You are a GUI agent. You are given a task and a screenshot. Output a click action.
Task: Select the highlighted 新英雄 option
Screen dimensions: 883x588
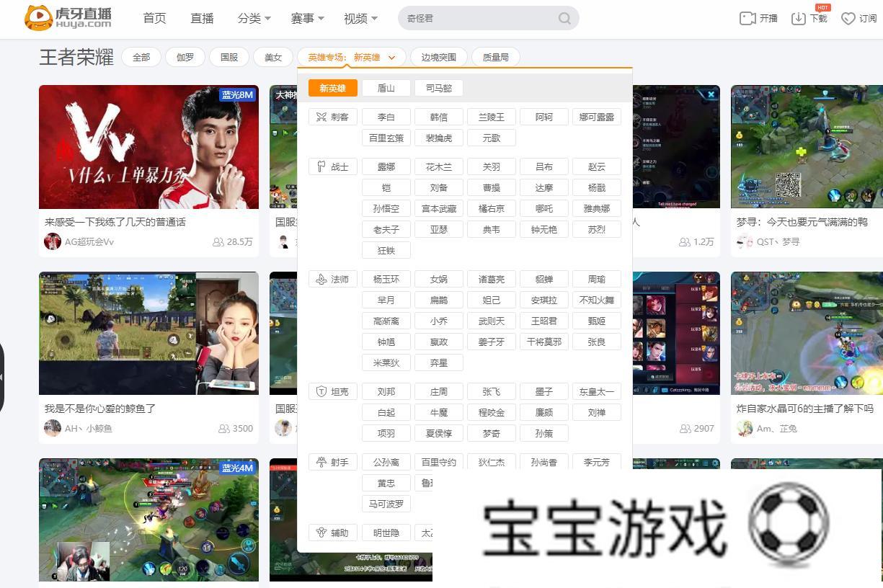tap(333, 88)
